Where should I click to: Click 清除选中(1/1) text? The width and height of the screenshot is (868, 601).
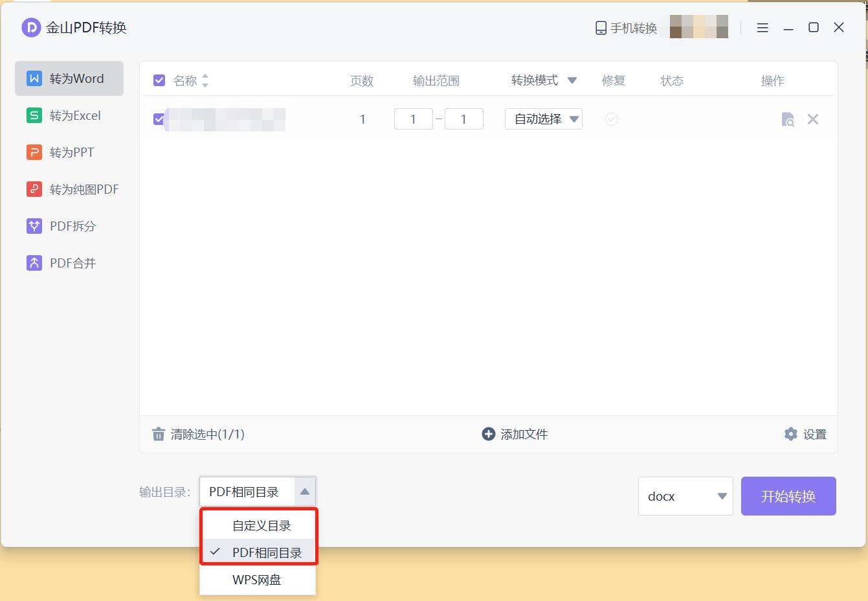click(208, 434)
